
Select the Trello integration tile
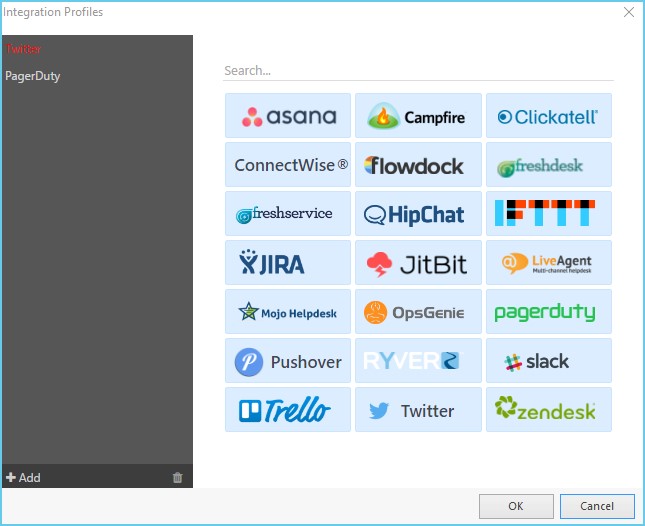tap(288, 409)
